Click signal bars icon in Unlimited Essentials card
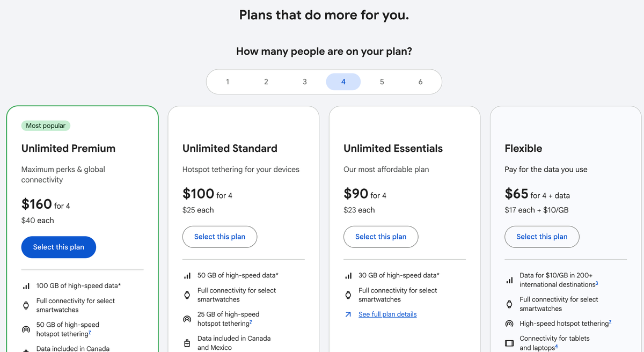This screenshot has width=644, height=352. point(348,276)
